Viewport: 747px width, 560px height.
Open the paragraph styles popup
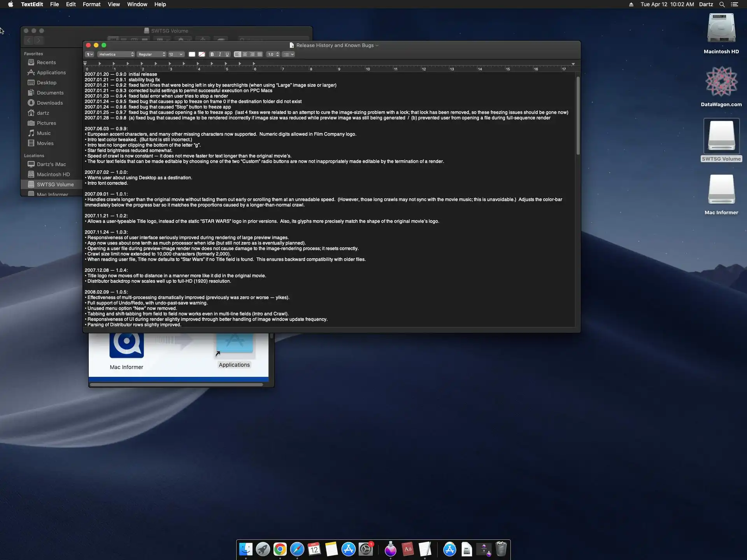[89, 54]
